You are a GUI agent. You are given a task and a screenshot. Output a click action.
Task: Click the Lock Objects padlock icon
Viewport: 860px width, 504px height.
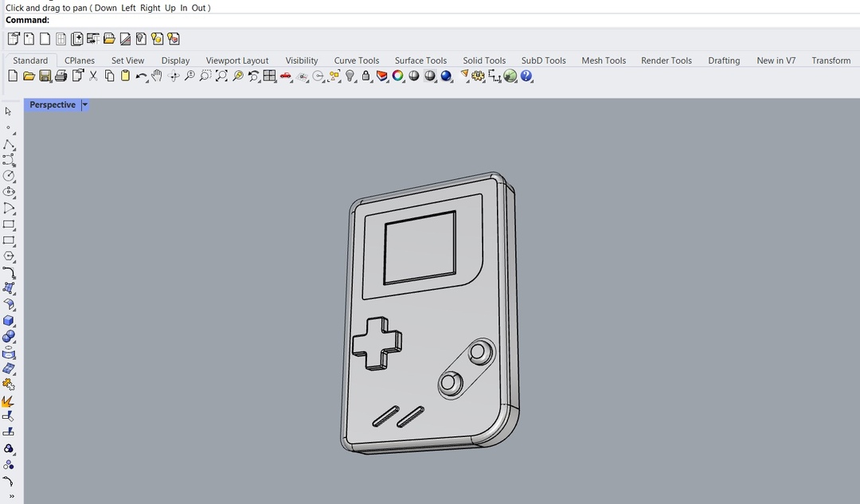coord(365,76)
